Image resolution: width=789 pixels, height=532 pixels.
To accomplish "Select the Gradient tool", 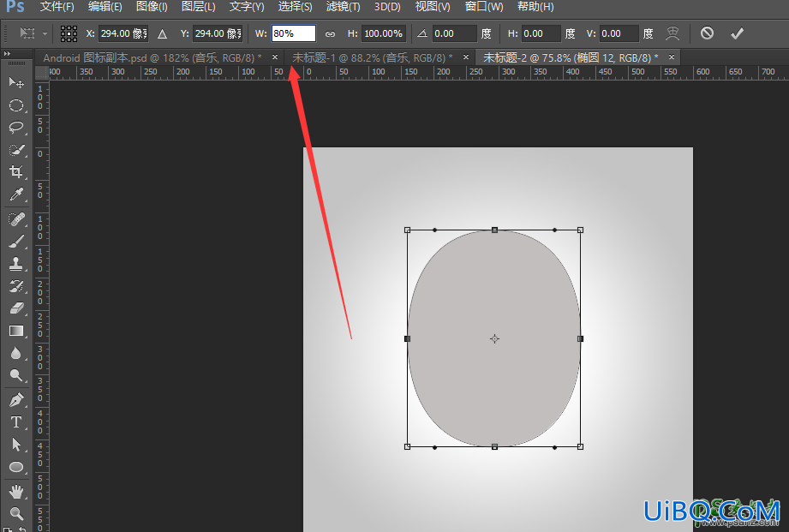I will pos(16,331).
